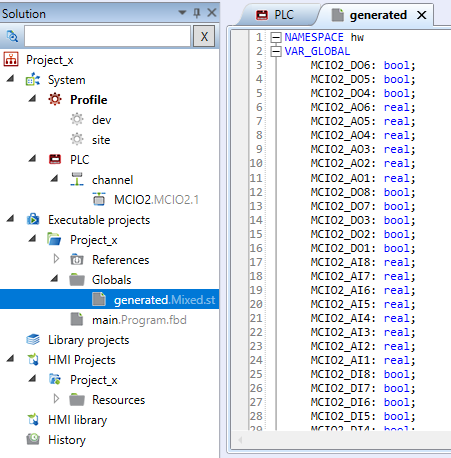451x458 pixels.
Task: Close the Solution panel
Action: [212, 13]
